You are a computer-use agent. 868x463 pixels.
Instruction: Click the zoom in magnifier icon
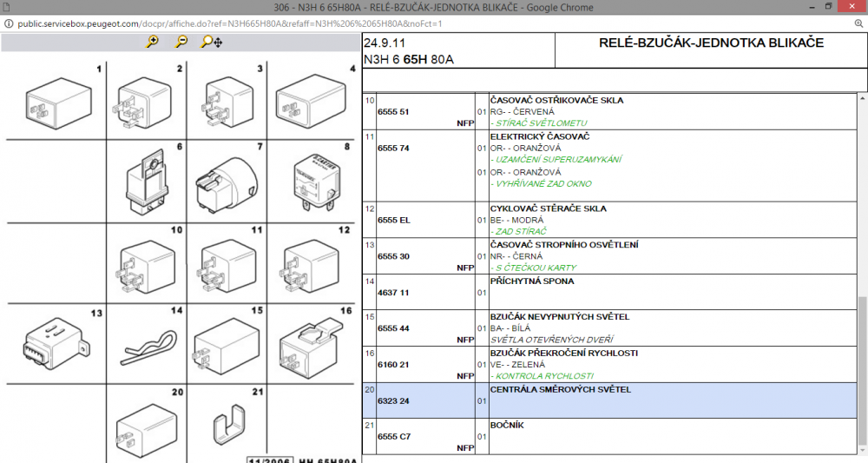point(152,42)
